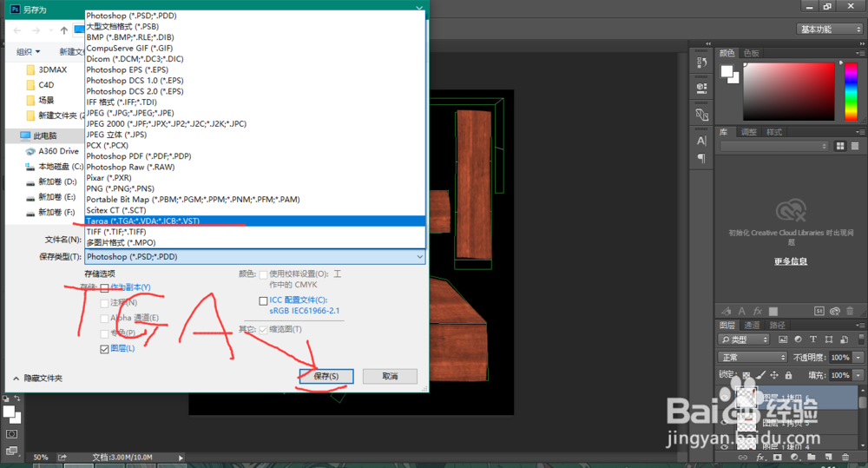
Task: Select A360 Drive in sidebar
Action: click(x=53, y=151)
